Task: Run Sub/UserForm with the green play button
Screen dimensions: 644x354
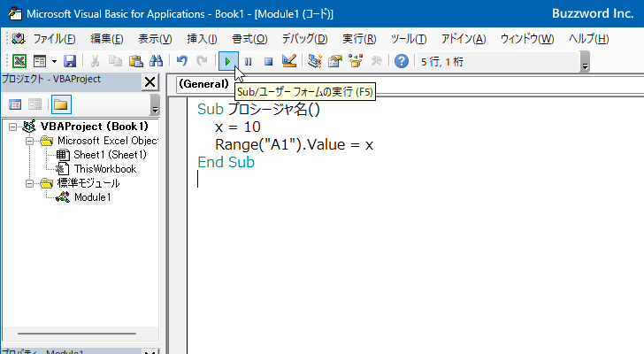Action: pyautogui.click(x=228, y=61)
